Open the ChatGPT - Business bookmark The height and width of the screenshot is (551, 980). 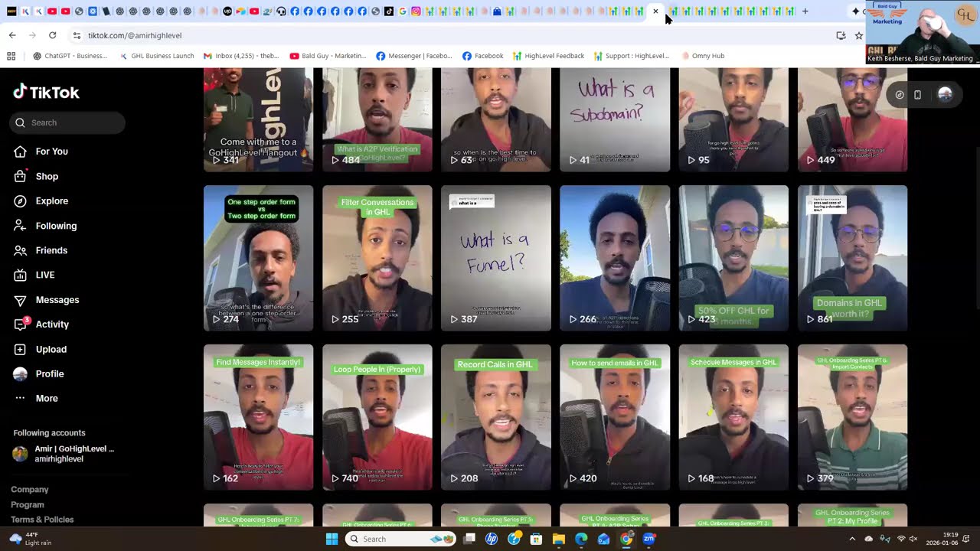tap(70, 56)
